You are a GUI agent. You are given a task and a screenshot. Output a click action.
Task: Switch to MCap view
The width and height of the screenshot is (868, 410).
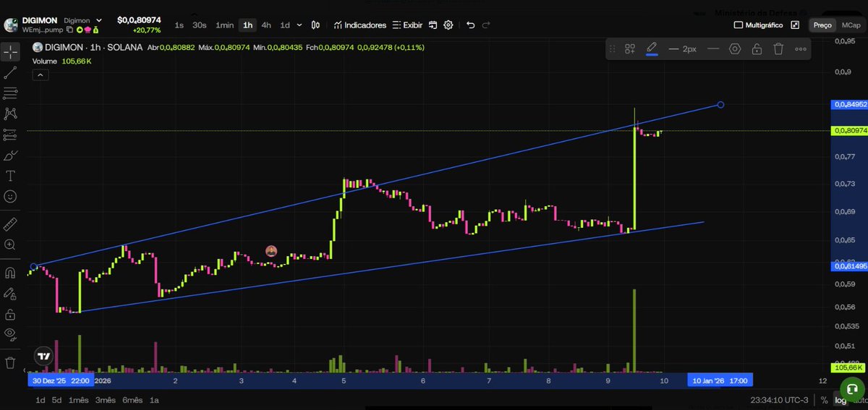[x=850, y=25]
